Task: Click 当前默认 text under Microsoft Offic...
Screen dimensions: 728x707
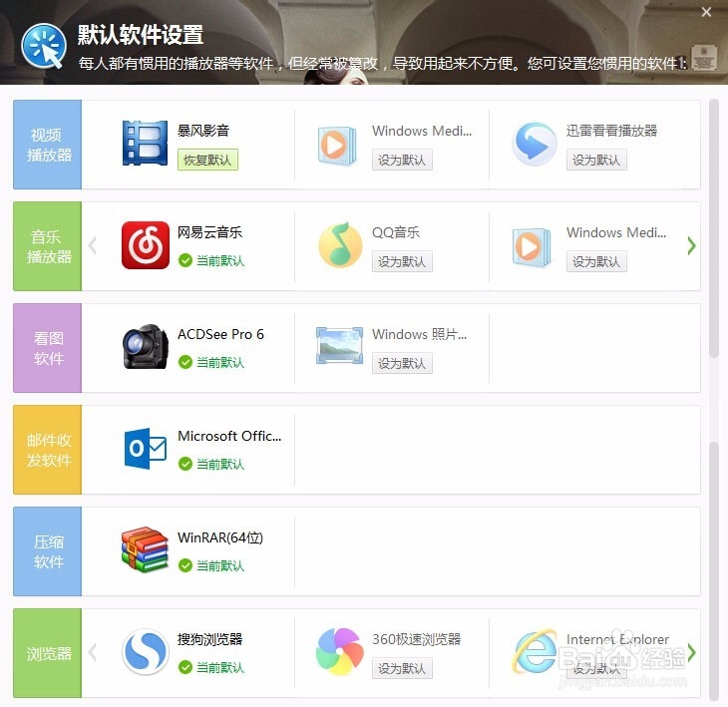Action: point(220,464)
